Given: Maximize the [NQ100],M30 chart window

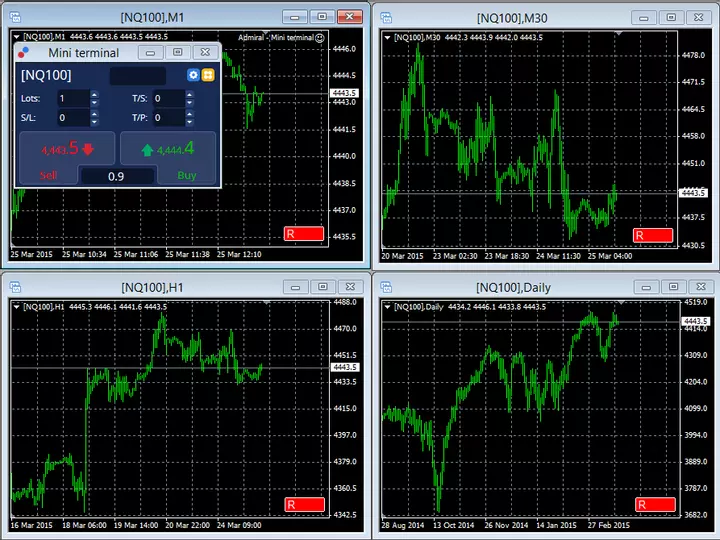Looking at the screenshot, I should tap(671, 17).
